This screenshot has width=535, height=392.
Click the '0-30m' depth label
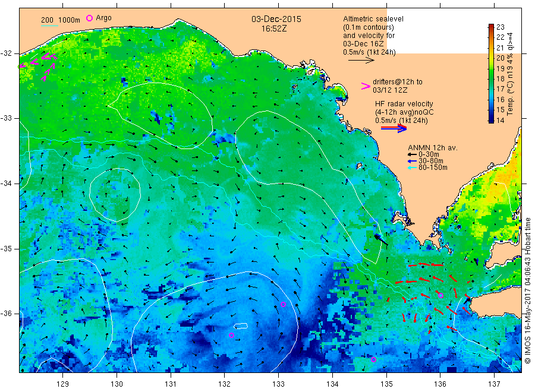point(429,154)
